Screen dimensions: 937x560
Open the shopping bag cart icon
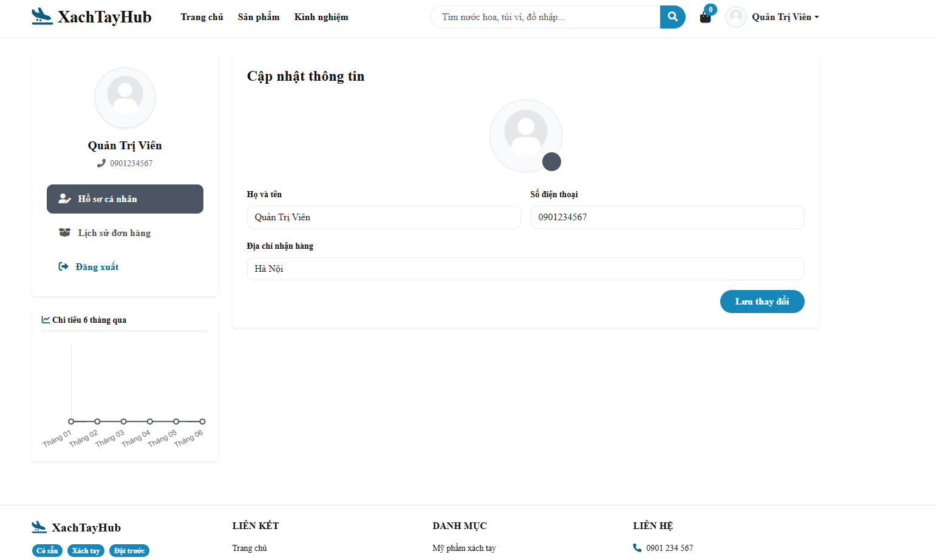point(705,17)
